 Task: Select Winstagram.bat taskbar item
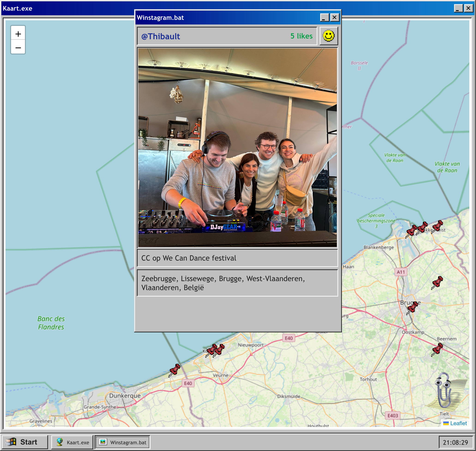click(123, 442)
